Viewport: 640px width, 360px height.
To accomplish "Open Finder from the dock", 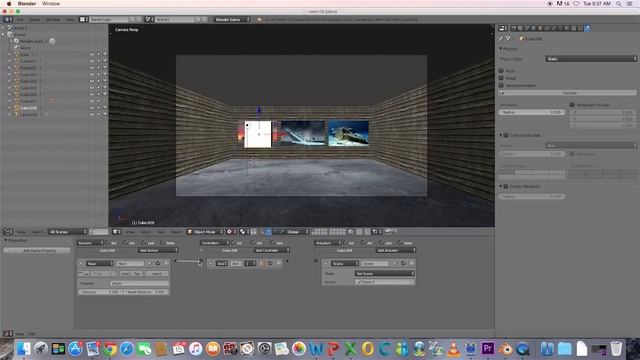I will pos(23,349).
